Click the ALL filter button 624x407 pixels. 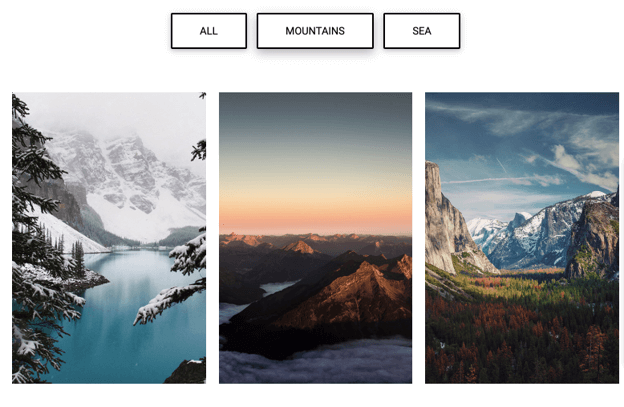click(209, 31)
